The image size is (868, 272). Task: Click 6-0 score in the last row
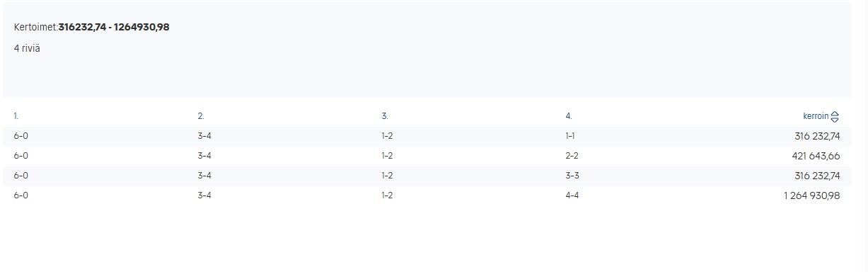(21, 195)
